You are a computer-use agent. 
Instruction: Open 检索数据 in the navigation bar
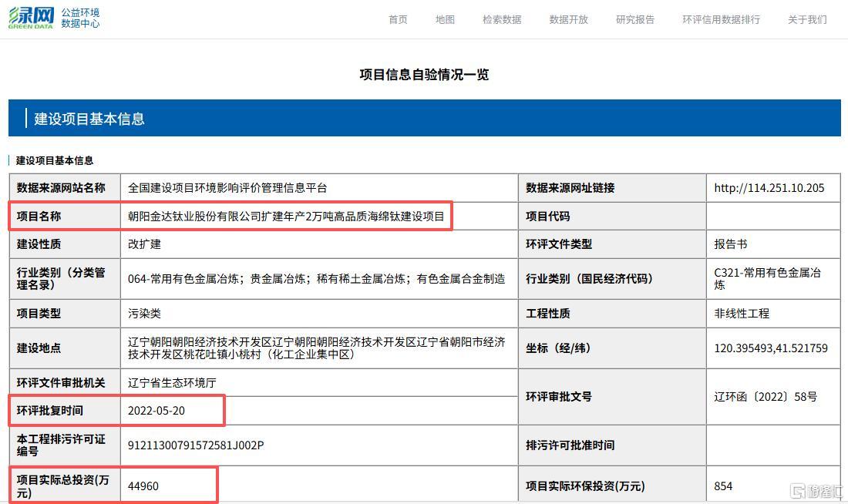point(502,19)
